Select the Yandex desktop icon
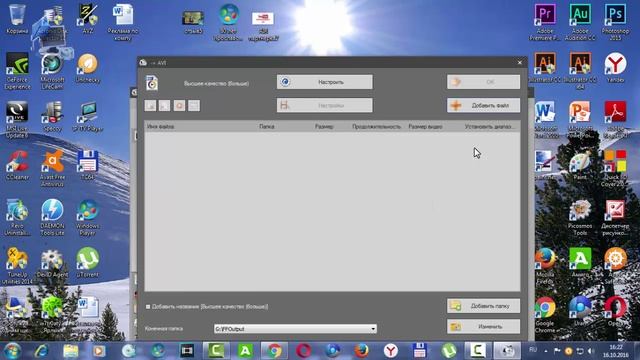 tap(615, 68)
